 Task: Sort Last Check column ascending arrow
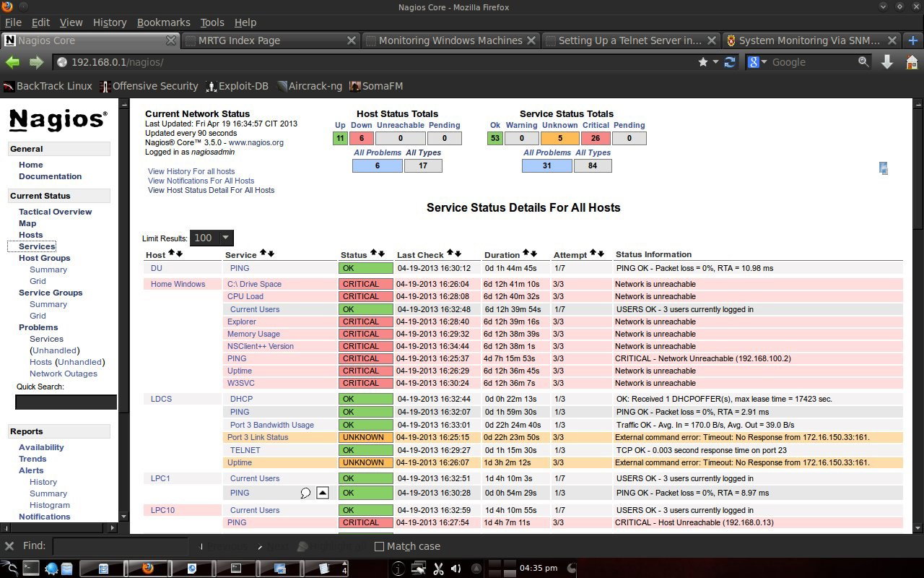point(450,254)
